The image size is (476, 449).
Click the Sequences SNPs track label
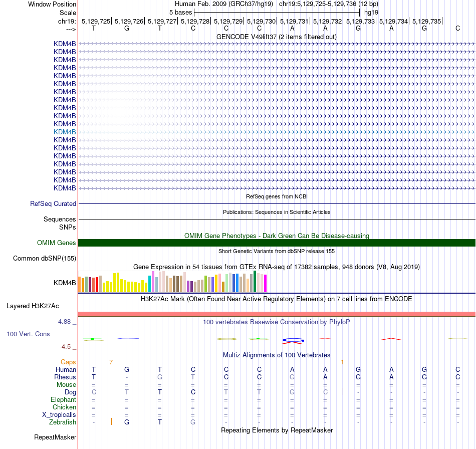pyautogui.click(x=60, y=223)
